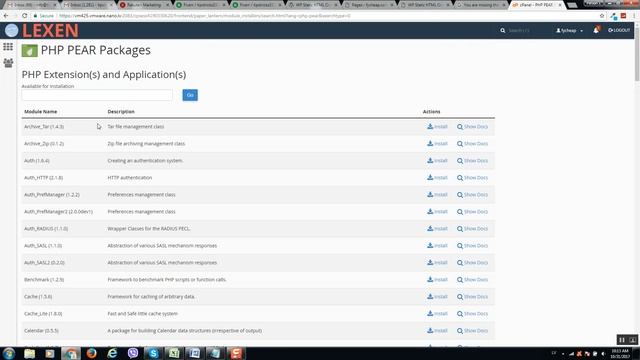Screen dimensions: 640x360
Task: Open Excel from the taskbar
Action: click(174, 353)
